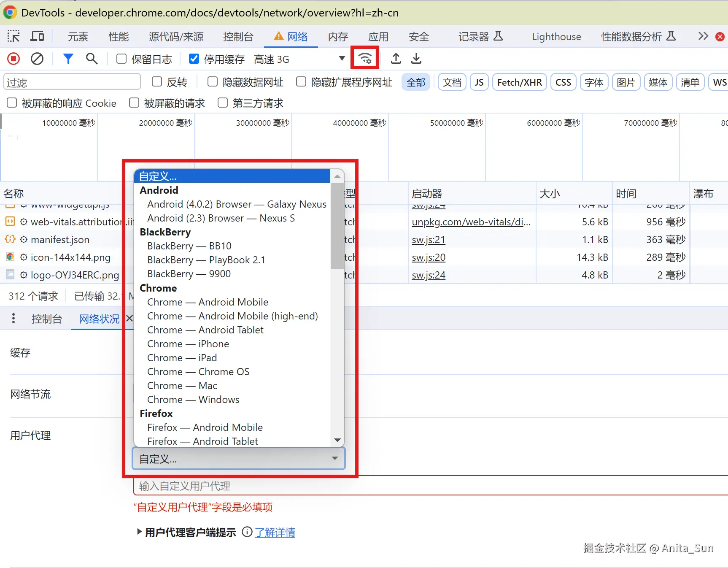728x568 pixels.
Task: Click the red error count icon
Action: (x=720, y=37)
